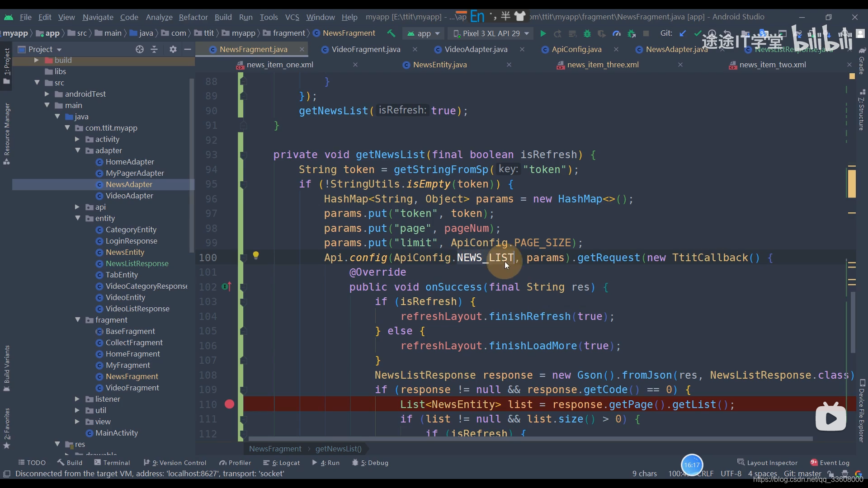The height and width of the screenshot is (488, 868).
Task: Open the app run configuration dropdown
Action: coord(424,33)
